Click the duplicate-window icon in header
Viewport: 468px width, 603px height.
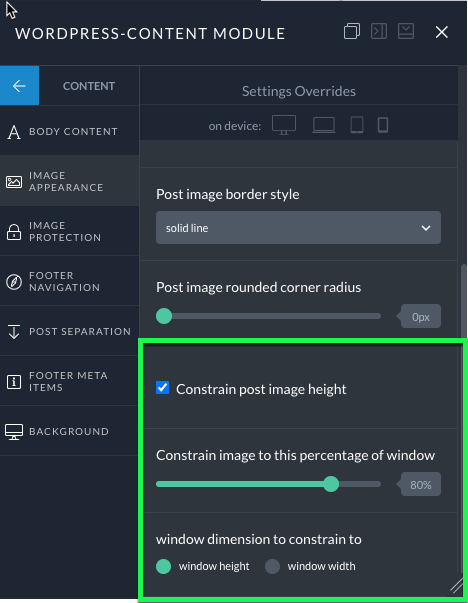(351, 31)
